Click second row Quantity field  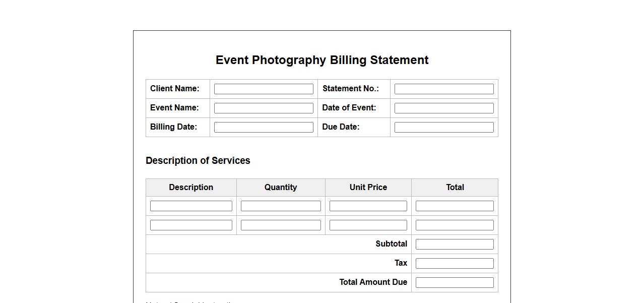point(281,225)
